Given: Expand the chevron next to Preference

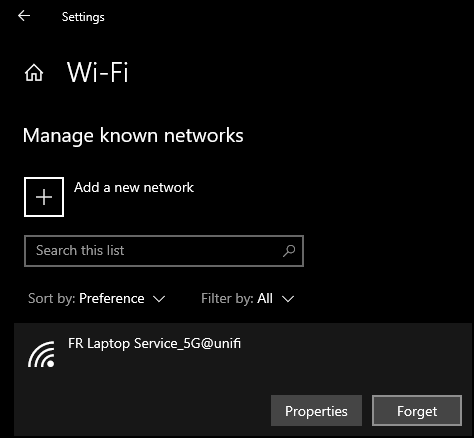Looking at the screenshot, I should click(159, 299).
